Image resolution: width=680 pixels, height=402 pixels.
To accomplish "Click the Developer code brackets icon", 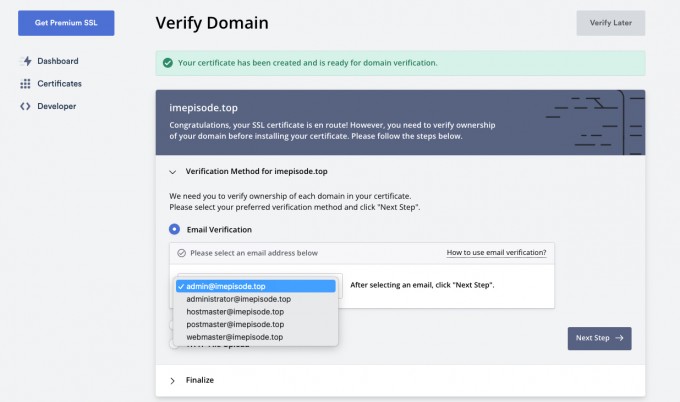I will pyautogui.click(x=25, y=106).
